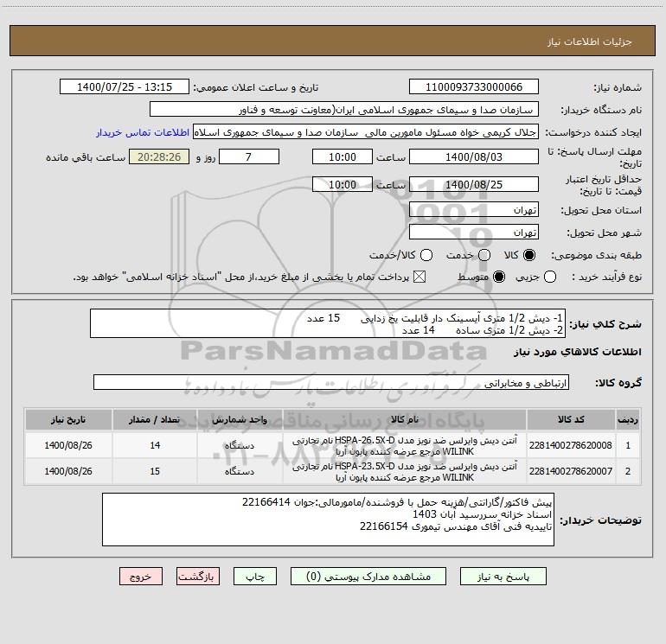Screen dimensions: 666x644
Task: Click quantity cell showing 14
Action: point(155,445)
